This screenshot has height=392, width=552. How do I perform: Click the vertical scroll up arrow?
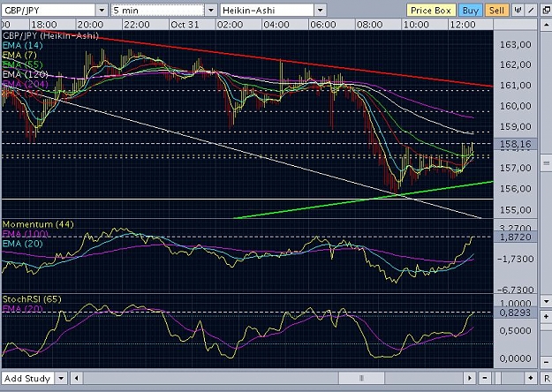coord(546,25)
